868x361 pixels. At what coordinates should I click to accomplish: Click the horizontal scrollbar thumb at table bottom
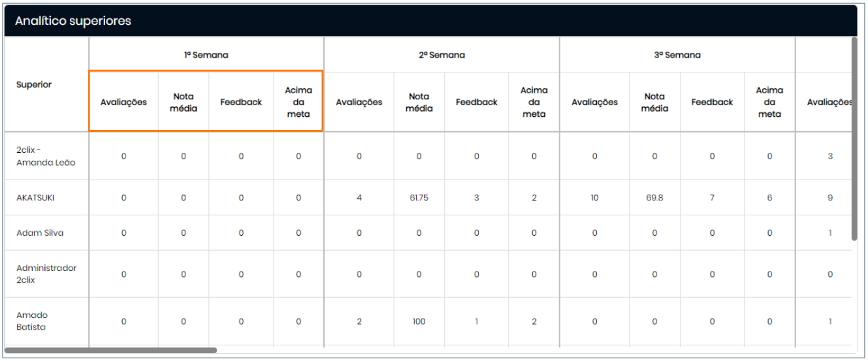pos(111,351)
